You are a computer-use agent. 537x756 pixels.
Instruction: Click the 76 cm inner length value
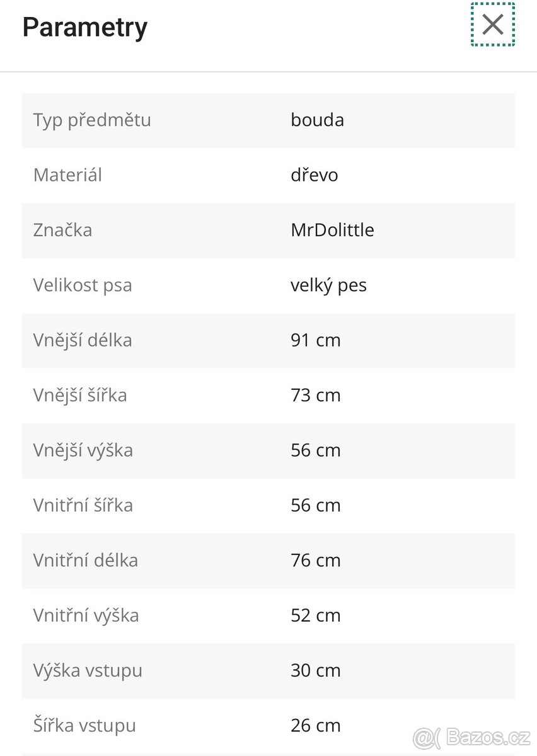click(315, 561)
